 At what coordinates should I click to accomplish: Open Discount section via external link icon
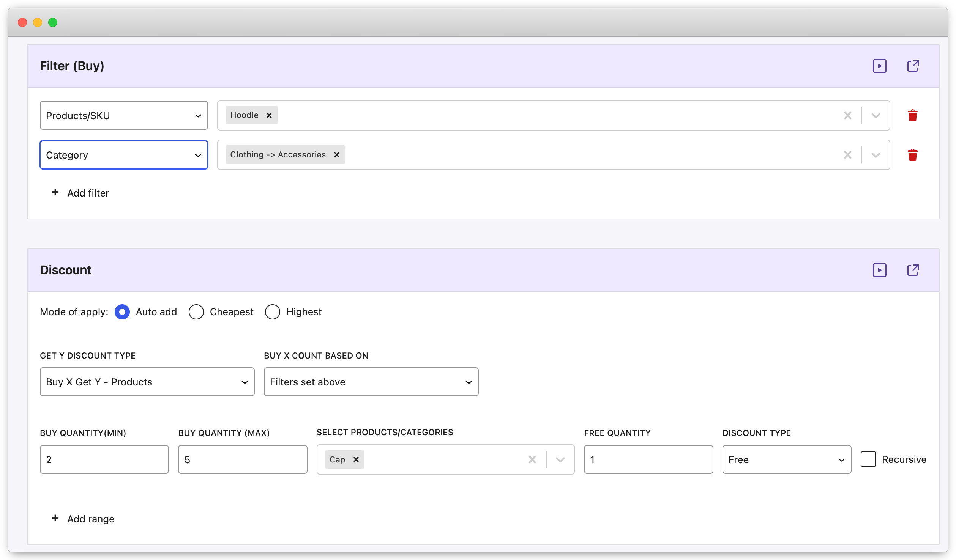click(913, 270)
